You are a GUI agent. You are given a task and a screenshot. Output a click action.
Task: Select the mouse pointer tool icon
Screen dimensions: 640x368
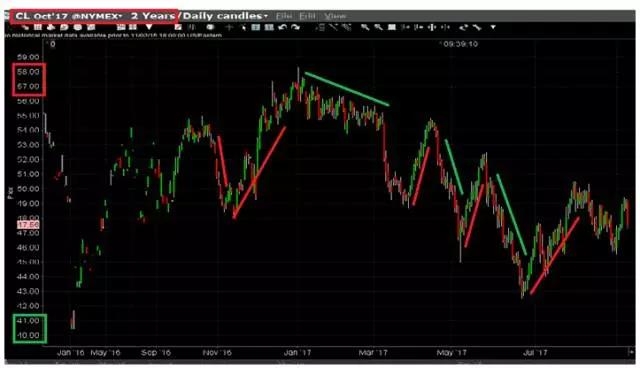(x=243, y=27)
